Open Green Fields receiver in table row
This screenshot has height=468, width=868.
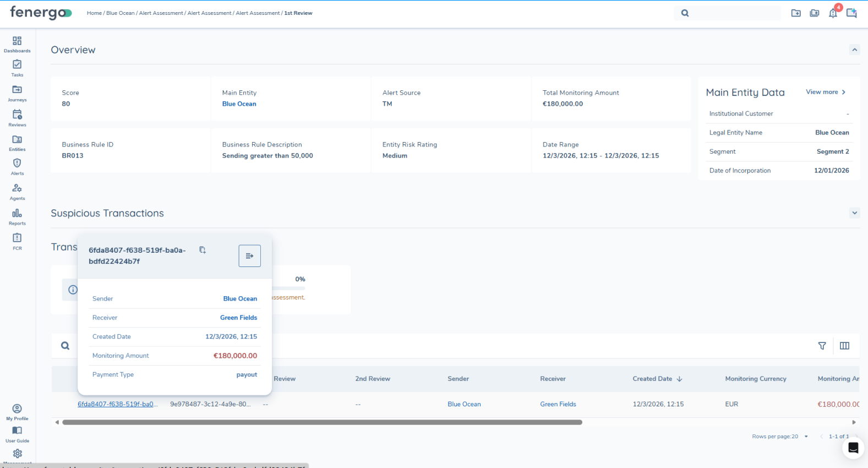[558, 404]
